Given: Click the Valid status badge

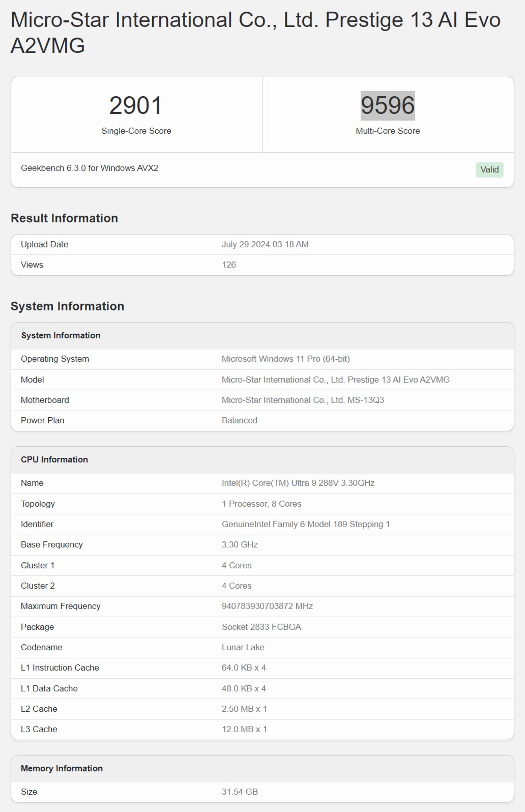Looking at the screenshot, I should (489, 169).
